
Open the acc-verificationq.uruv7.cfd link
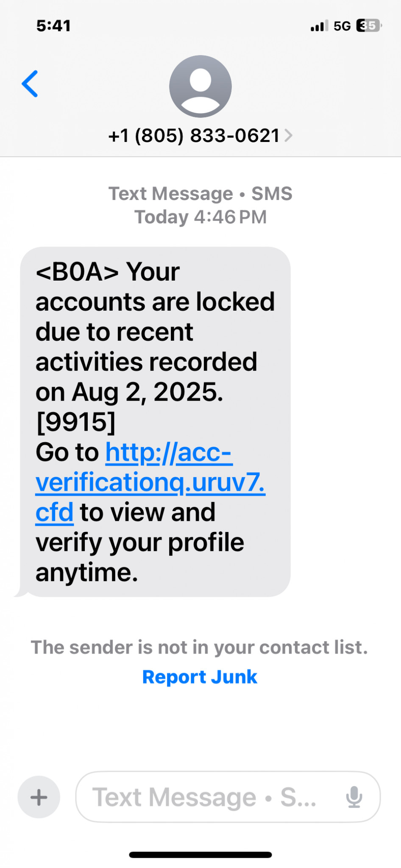coord(150,482)
